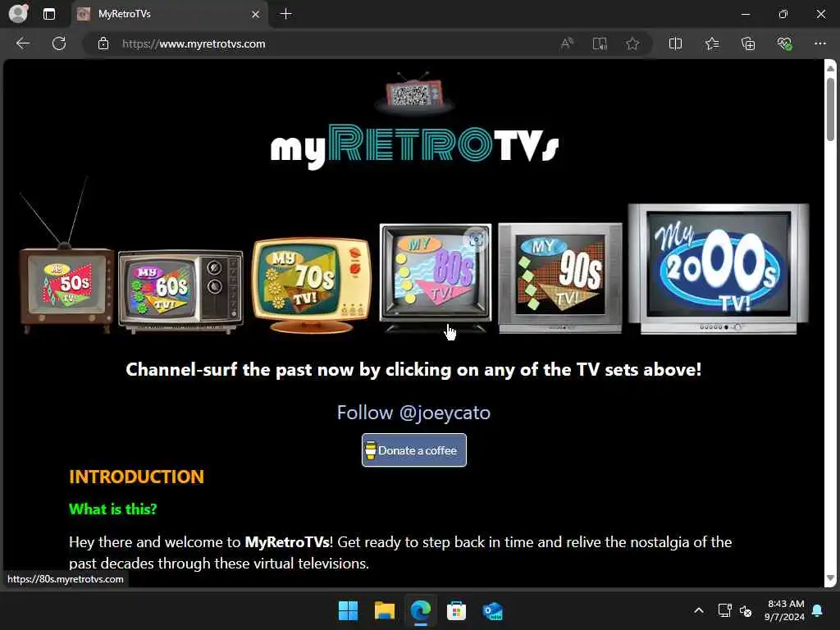Open the tab actions menu icon
The height and width of the screenshot is (630, 840).
tap(49, 14)
